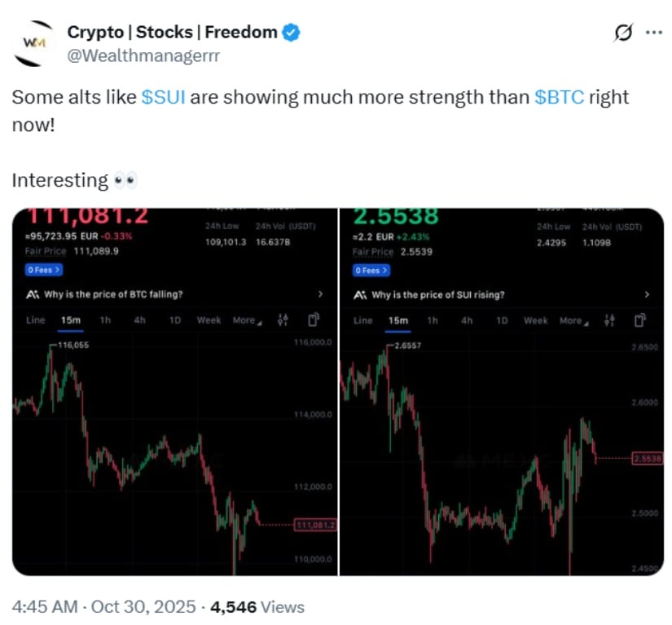Click the copy layout icon on SUI chart

(641, 320)
